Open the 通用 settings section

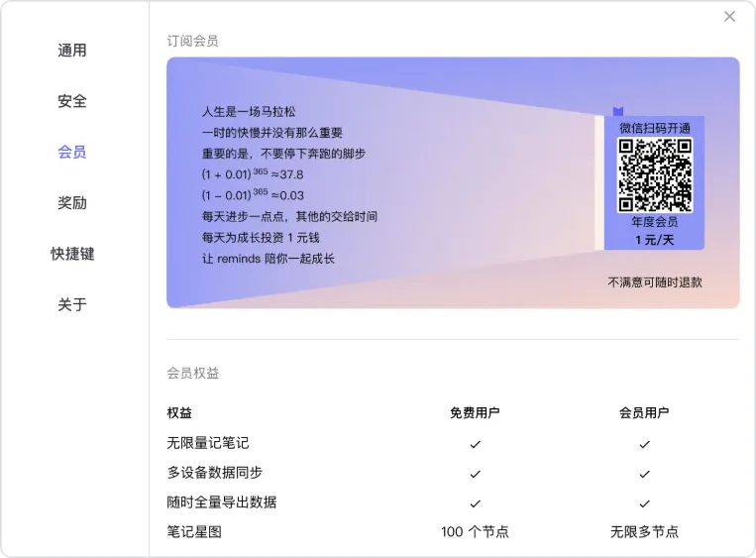tap(72, 51)
